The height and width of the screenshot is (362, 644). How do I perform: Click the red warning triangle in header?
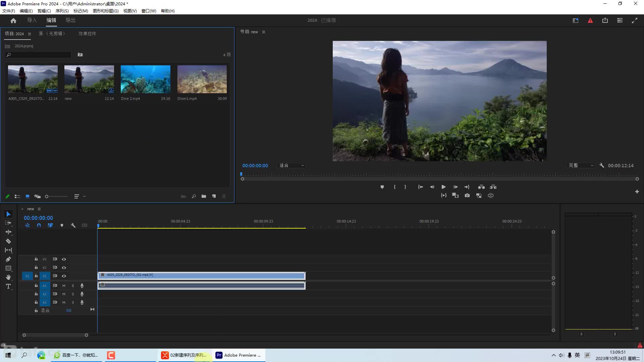[x=590, y=20]
